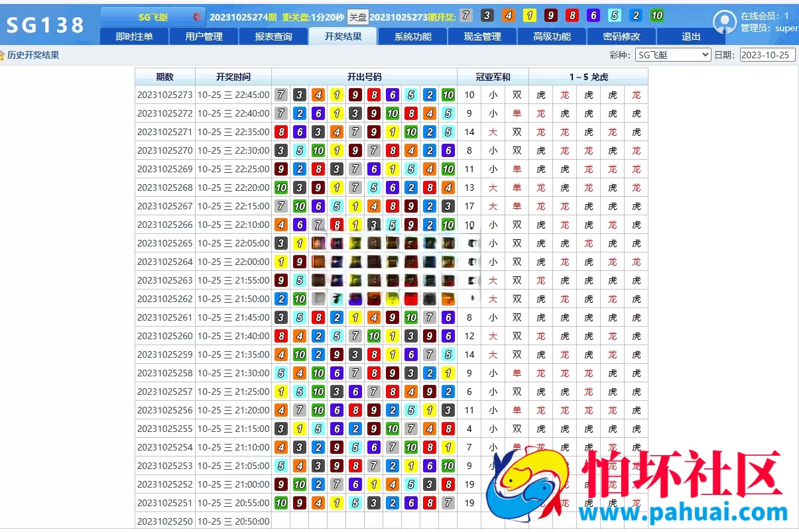Click the blue 2 ball in header results
The width and height of the screenshot is (799, 532).
(636, 16)
